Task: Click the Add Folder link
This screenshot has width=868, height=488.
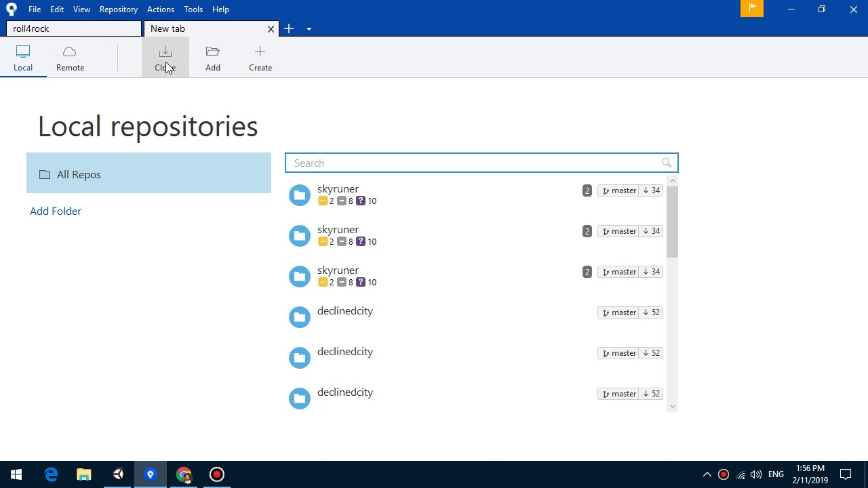Action: [x=56, y=211]
